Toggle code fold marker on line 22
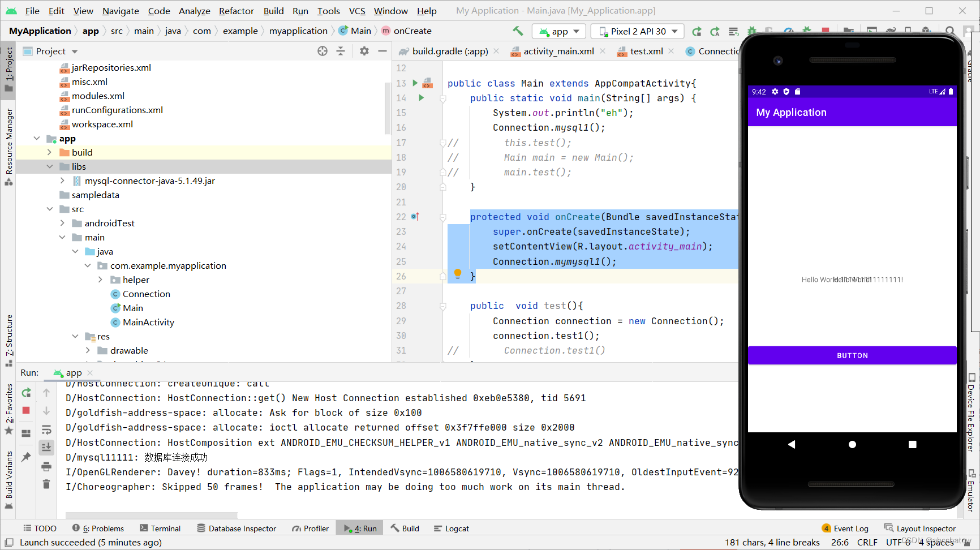The image size is (980, 550). click(x=443, y=217)
